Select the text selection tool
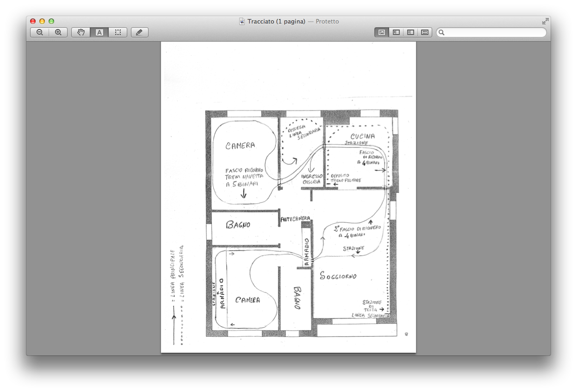 [99, 32]
